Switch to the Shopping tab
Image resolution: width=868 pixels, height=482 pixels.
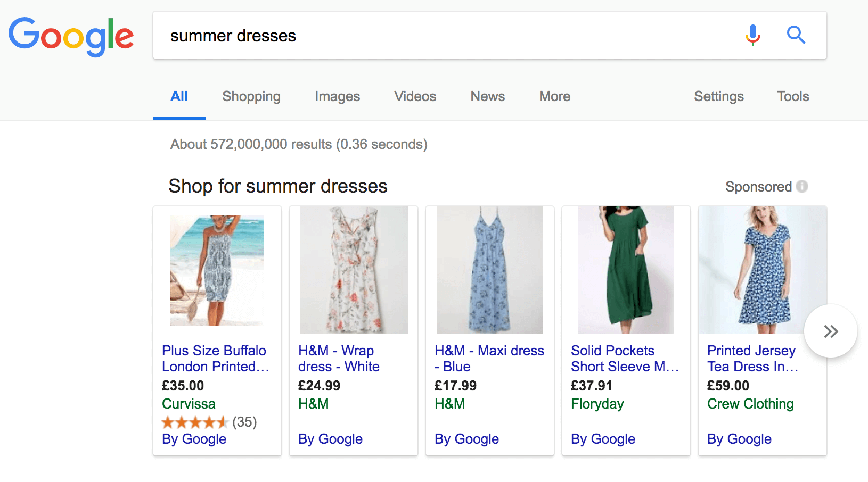(x=251, y=96)
